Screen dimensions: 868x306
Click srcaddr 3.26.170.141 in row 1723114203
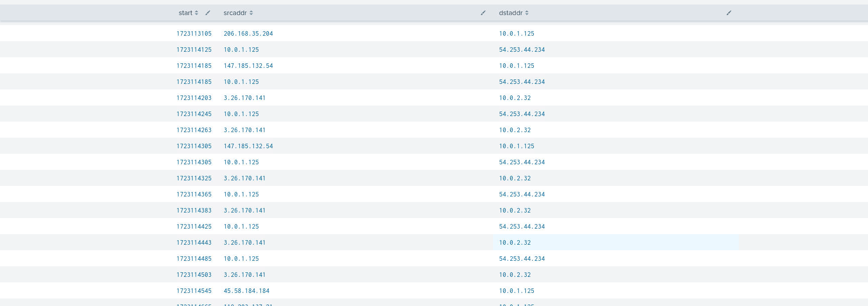pyautogui.click(x=245, y=98)
